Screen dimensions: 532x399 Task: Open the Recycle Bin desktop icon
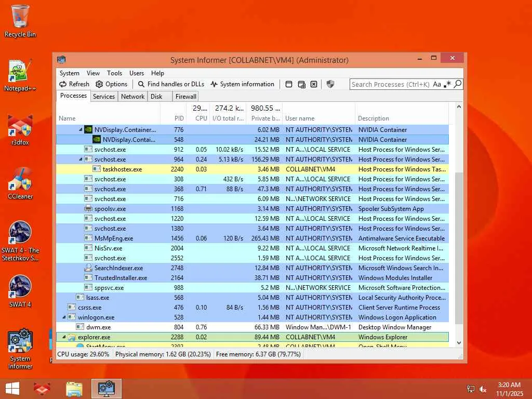[x=20, y=21]
